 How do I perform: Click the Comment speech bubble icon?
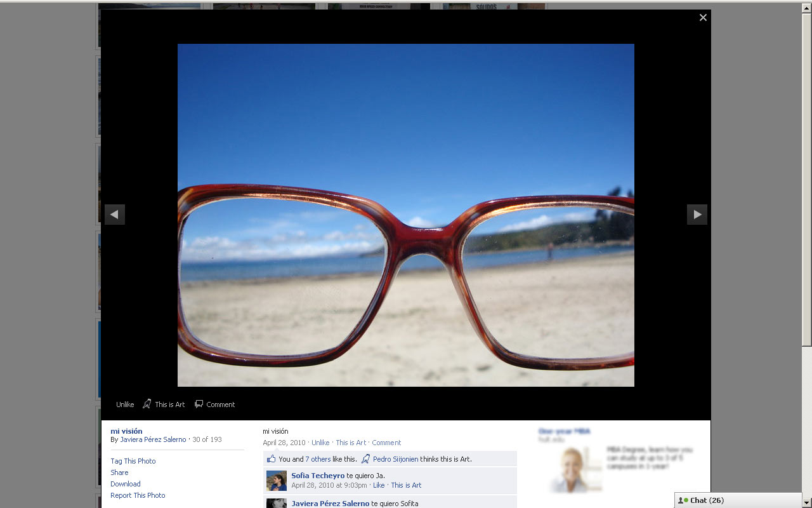[199, 404]
